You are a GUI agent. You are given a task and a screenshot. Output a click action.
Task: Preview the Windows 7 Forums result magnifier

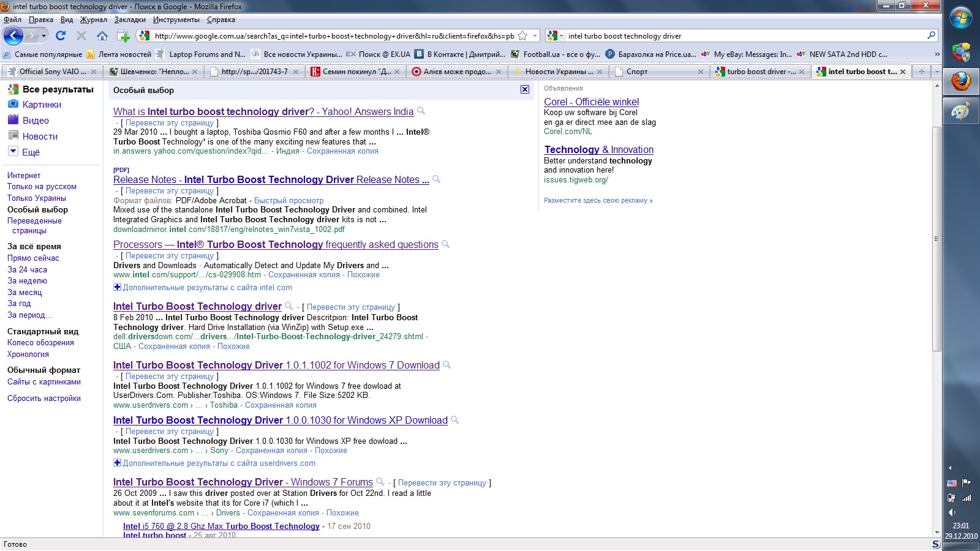[380, 481]
